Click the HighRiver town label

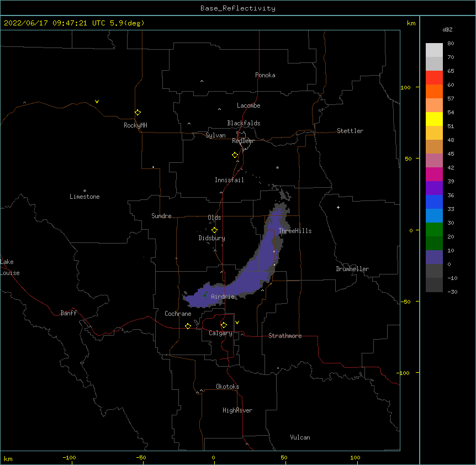tap(237, 410)
